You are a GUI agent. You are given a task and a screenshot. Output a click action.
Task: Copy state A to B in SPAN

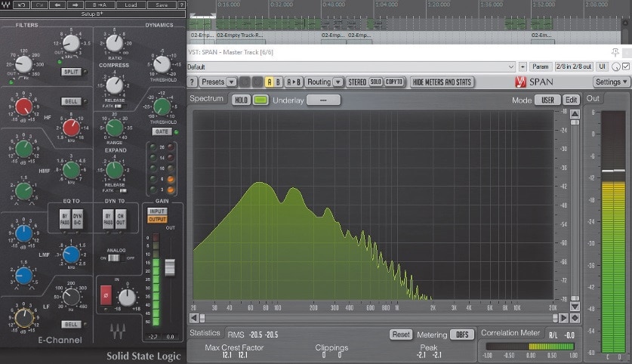point(294,82)
